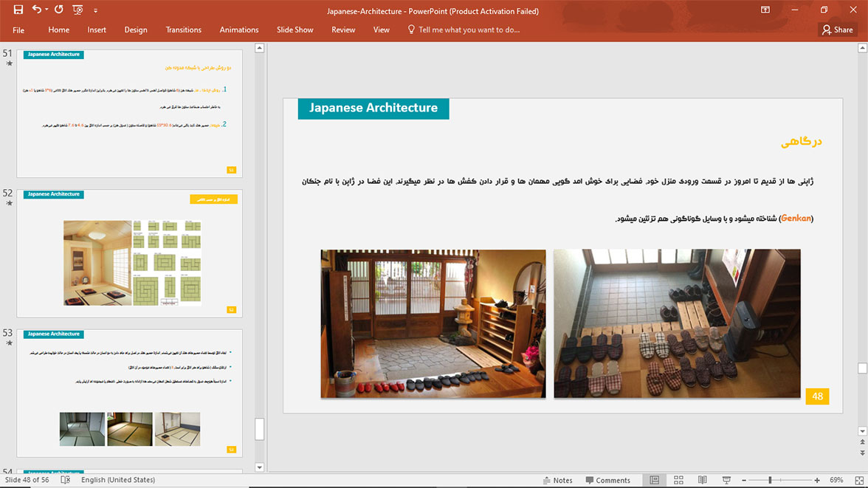Switch to Slide Sorter view
This screenshot has width=868, height=488.
click(678, 480)
